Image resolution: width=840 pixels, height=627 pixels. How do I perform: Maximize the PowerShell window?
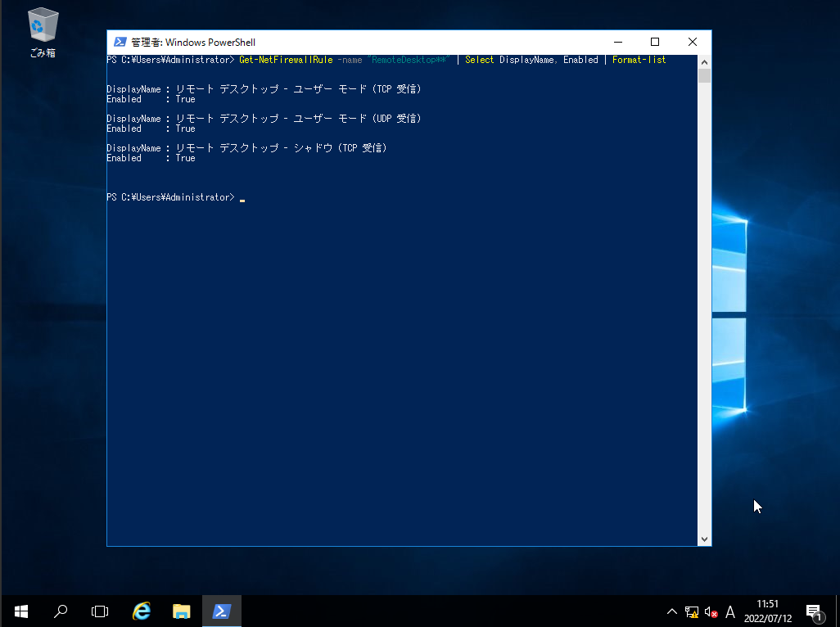tap(654, 42)
